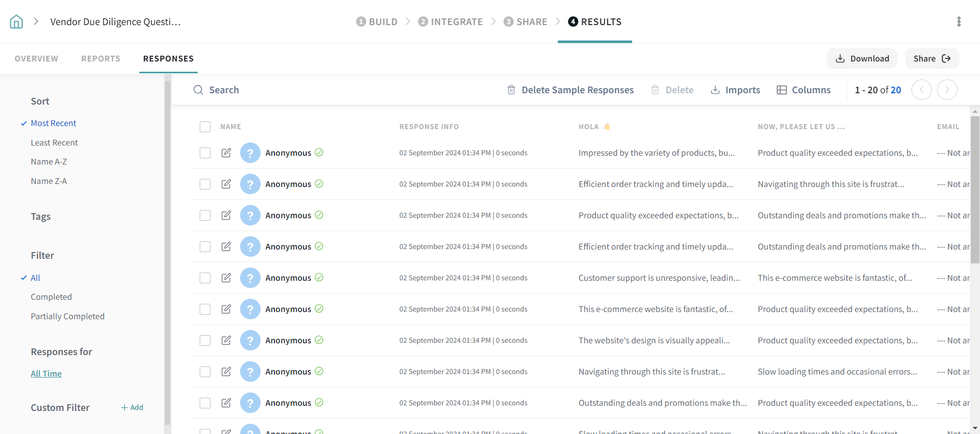Screen dimensions: 980x434
Task: Click the Download button
Action: coord(862,58)
